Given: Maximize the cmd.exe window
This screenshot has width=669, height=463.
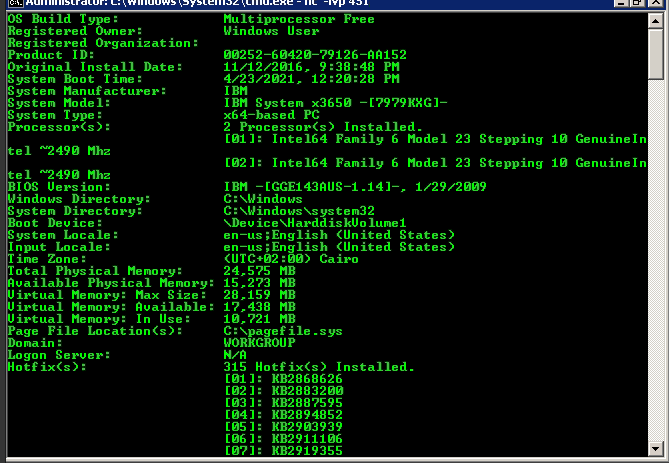Looking at the screenshot, I should coord(637,3).
